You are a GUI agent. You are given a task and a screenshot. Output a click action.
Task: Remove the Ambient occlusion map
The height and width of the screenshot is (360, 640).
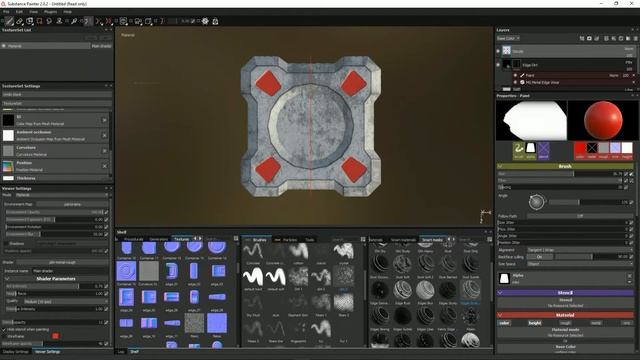point(104,136)
